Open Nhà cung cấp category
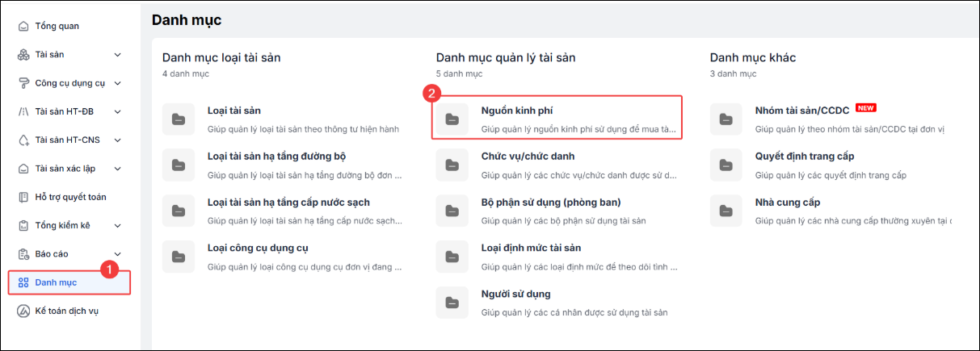Viewport: 980px width, 351px height. click(787, 203)
